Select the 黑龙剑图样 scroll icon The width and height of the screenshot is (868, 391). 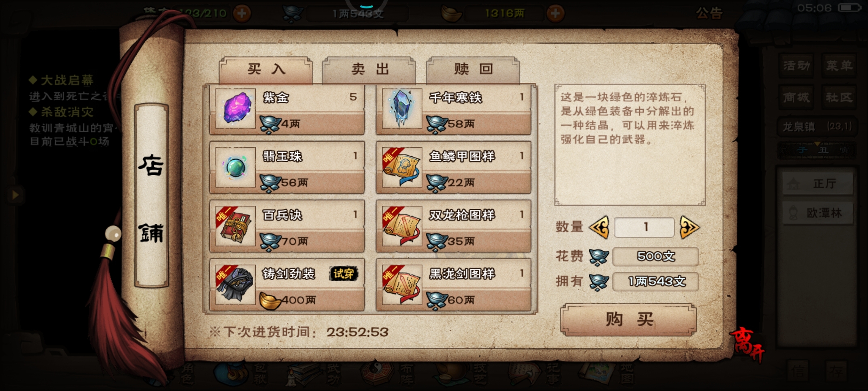tap(402, 285)
